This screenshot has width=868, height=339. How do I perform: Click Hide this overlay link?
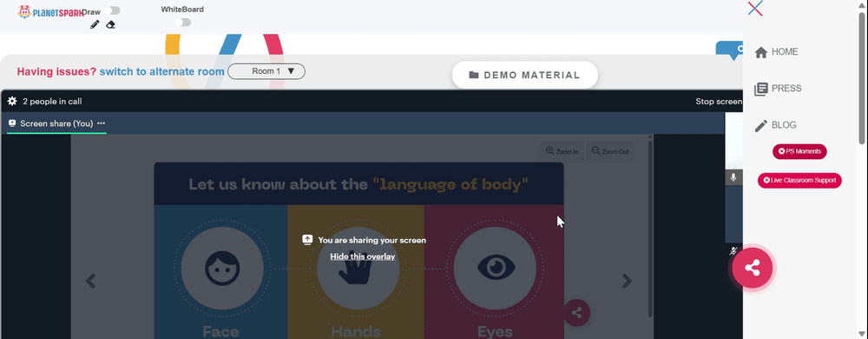[363, 256]
